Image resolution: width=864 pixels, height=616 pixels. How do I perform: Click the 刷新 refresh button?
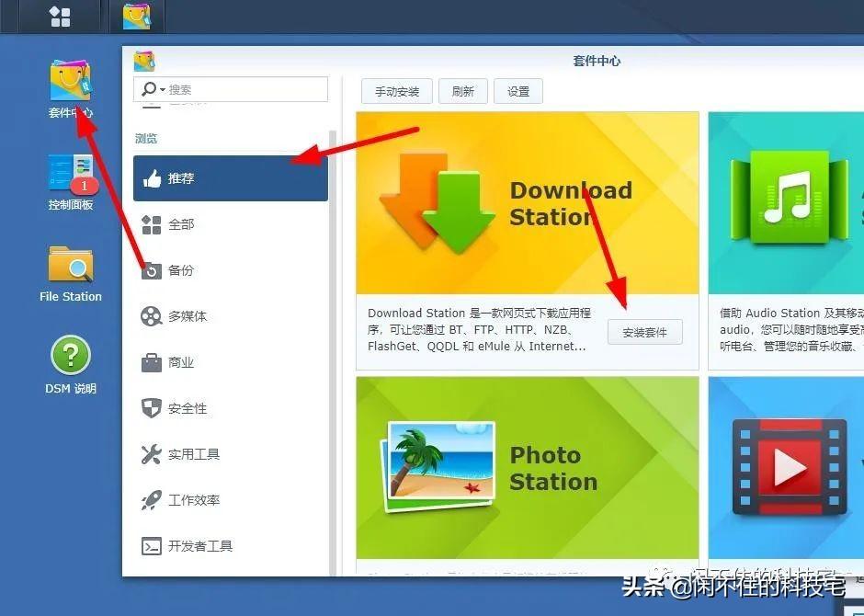[x=463, y=91]
